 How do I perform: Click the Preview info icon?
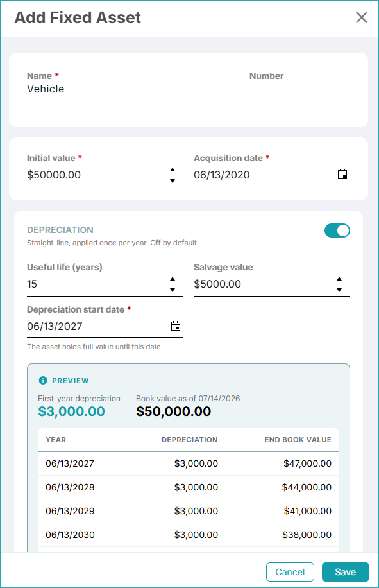click(x=43, y=380)
